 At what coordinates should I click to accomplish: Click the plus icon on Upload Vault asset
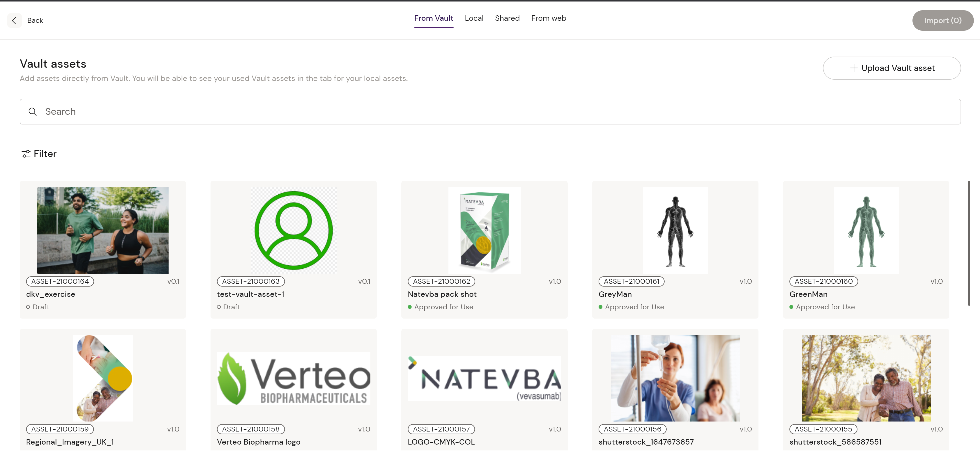point(854,68)
